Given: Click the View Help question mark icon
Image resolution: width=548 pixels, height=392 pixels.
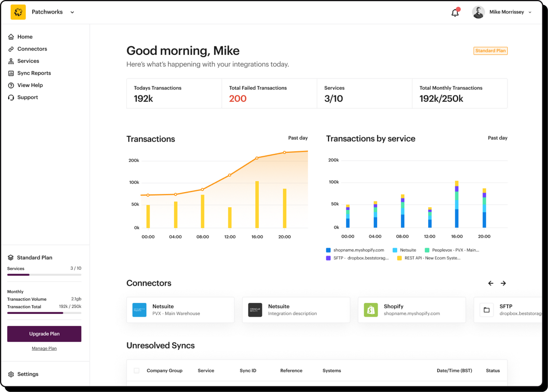Looking at the screenshot, I should pyautogui.click(x=11, y=85).
